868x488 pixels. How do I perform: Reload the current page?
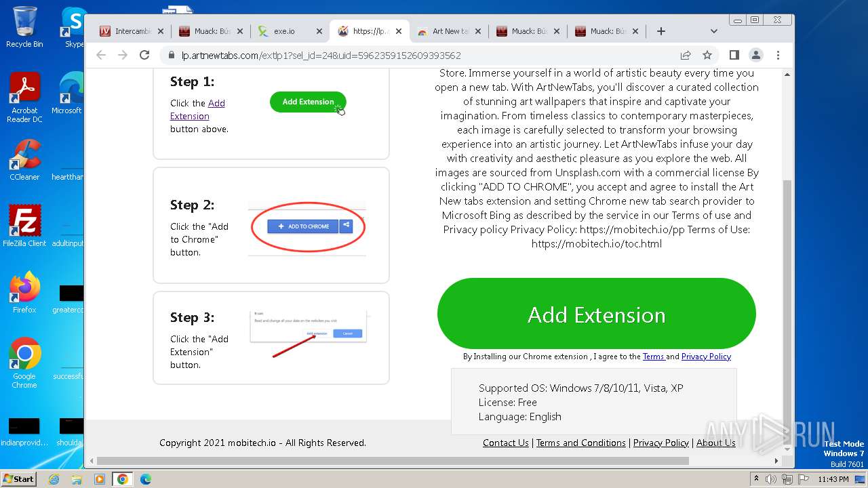click(144, 55)
